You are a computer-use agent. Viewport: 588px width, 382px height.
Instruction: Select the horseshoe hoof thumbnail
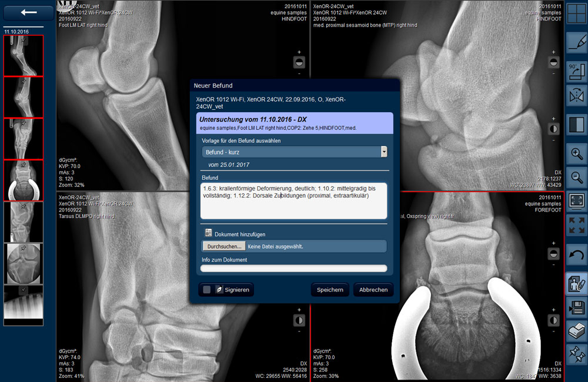point(24,180)
